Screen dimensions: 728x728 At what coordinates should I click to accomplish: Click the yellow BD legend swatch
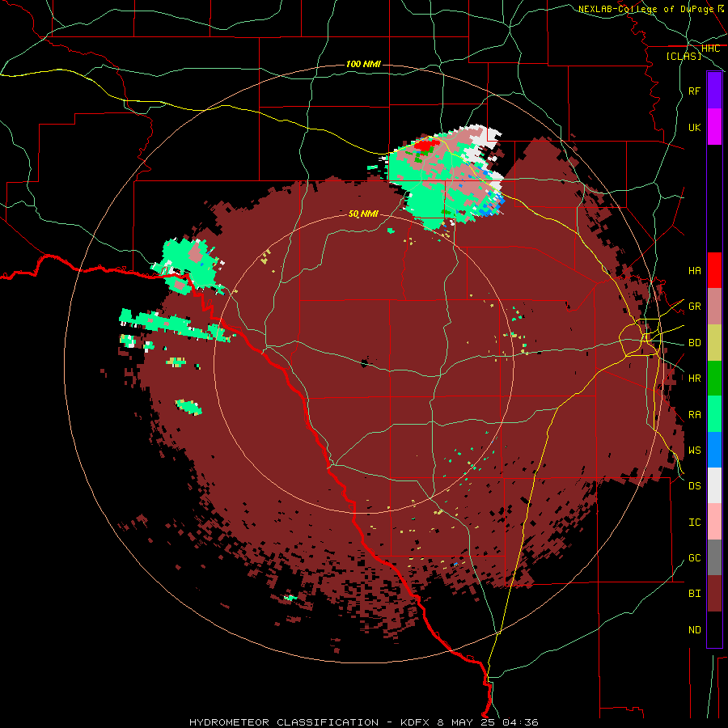(x=714, y=343)
